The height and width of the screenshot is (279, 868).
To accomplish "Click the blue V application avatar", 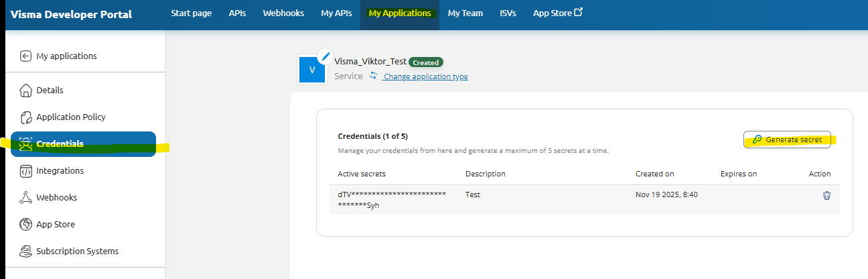I will pos(311,70).
